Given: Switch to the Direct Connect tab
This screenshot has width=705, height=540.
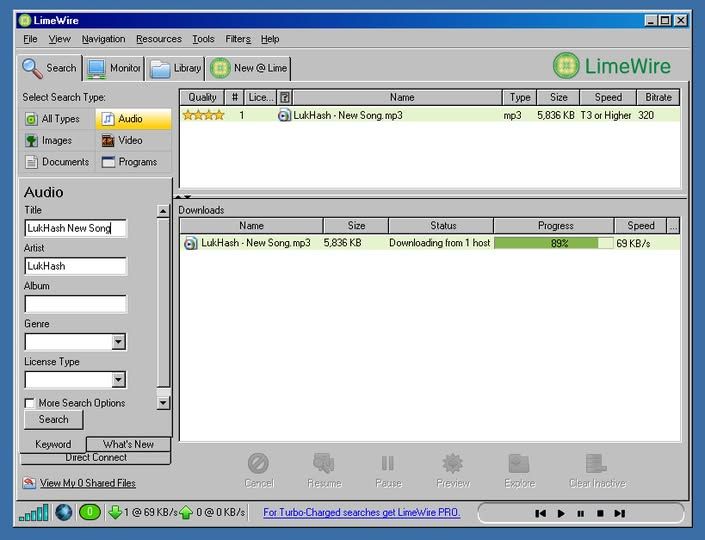Looking at the screenshot, I should [x=96, y=458].
